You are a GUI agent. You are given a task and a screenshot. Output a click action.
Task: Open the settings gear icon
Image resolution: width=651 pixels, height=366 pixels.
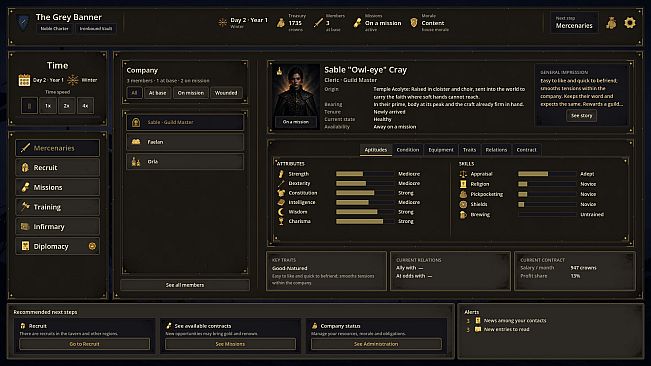(630, 22)
